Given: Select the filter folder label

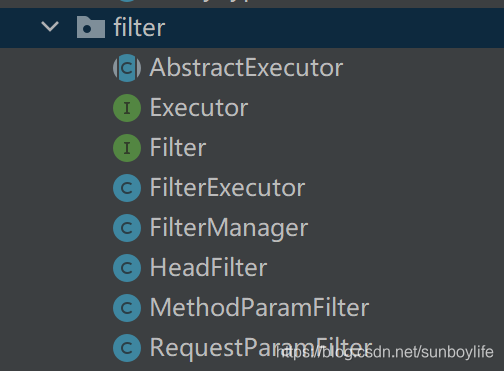Looking at the screenshot, I should pyautogui.click(x=139, y=27).
